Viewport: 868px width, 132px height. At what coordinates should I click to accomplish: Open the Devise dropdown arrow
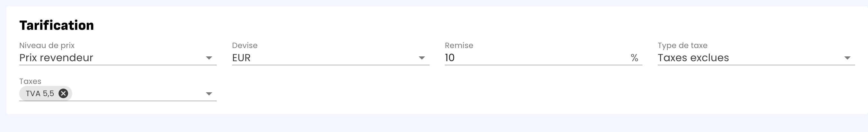421,58
